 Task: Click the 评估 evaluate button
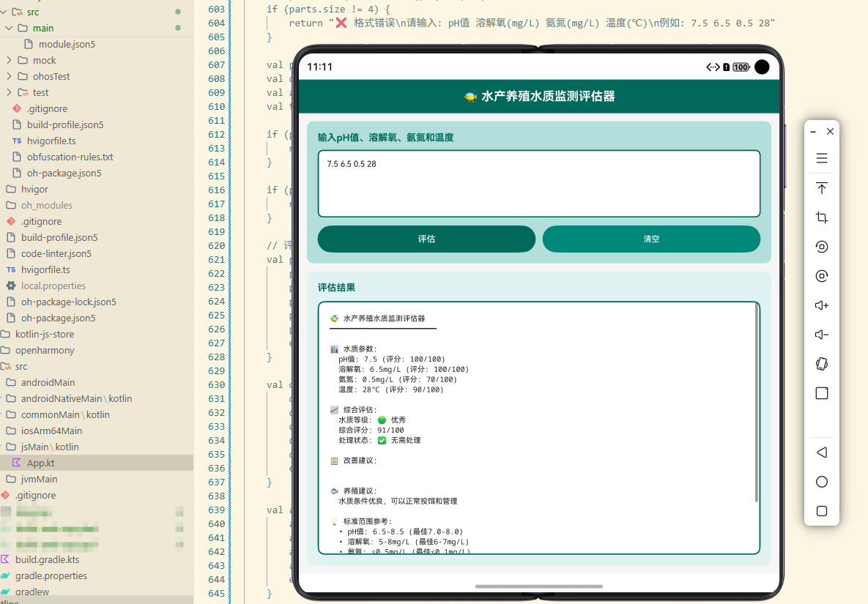426,239
